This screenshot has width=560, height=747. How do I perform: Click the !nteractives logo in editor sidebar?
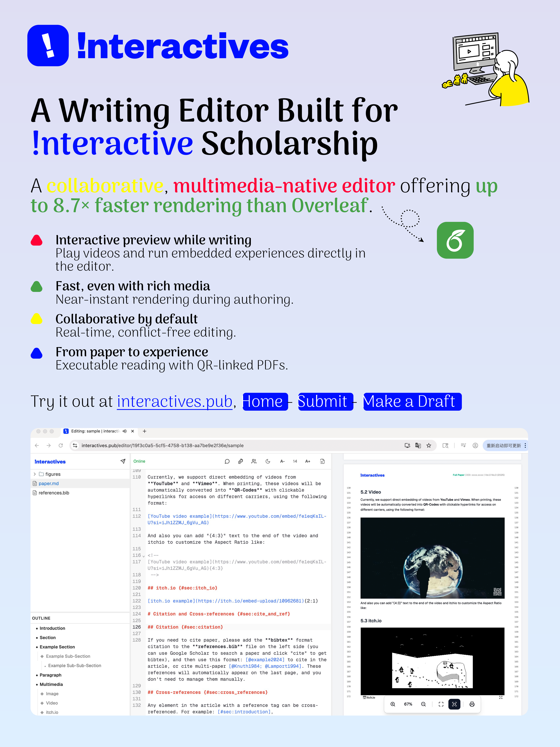[50, 462]
